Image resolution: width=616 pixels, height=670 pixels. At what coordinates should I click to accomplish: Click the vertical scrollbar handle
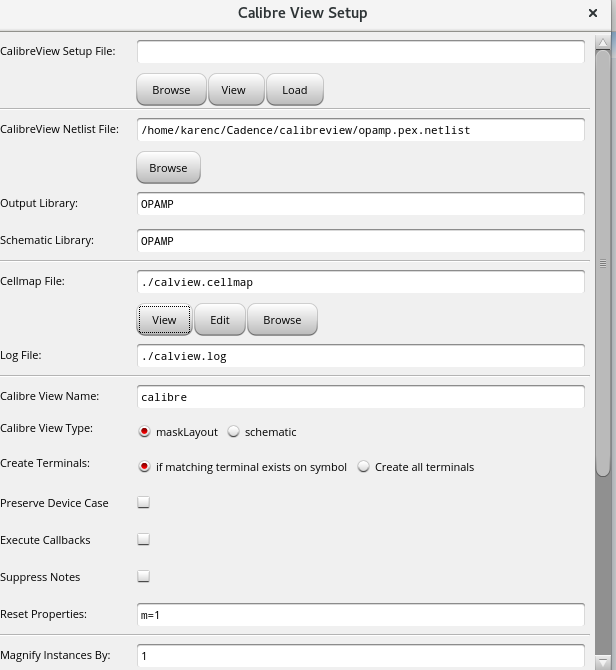point(603,262)
